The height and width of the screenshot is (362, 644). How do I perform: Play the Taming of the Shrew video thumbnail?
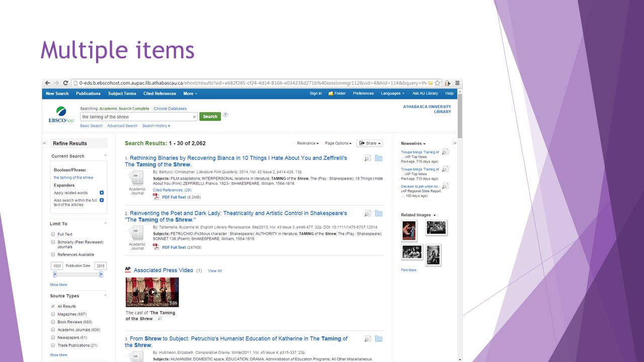click(x=152, y=292)
